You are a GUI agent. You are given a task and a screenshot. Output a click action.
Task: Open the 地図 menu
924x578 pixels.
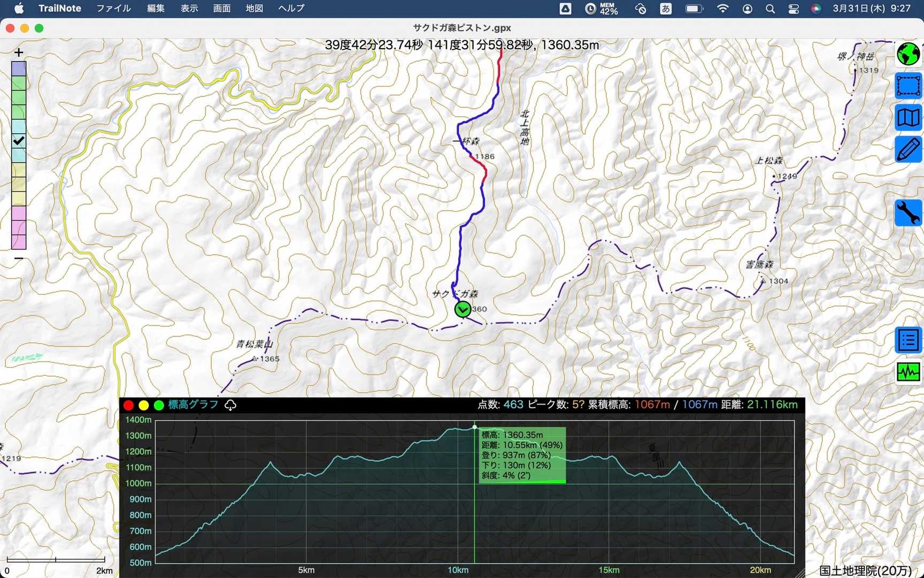[x=254, y=9]
